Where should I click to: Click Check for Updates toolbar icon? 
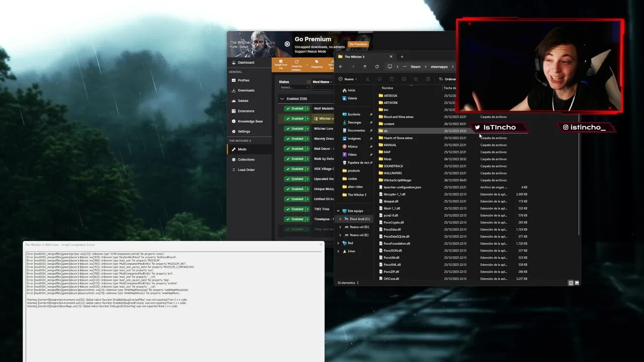[x=297, y=65]
